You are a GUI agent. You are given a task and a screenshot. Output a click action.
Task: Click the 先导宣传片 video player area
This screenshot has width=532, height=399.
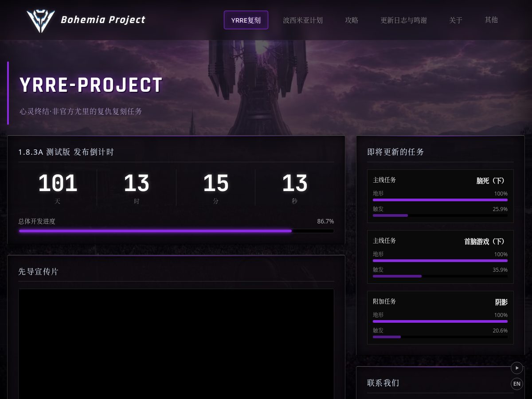(x=176, y=344)
